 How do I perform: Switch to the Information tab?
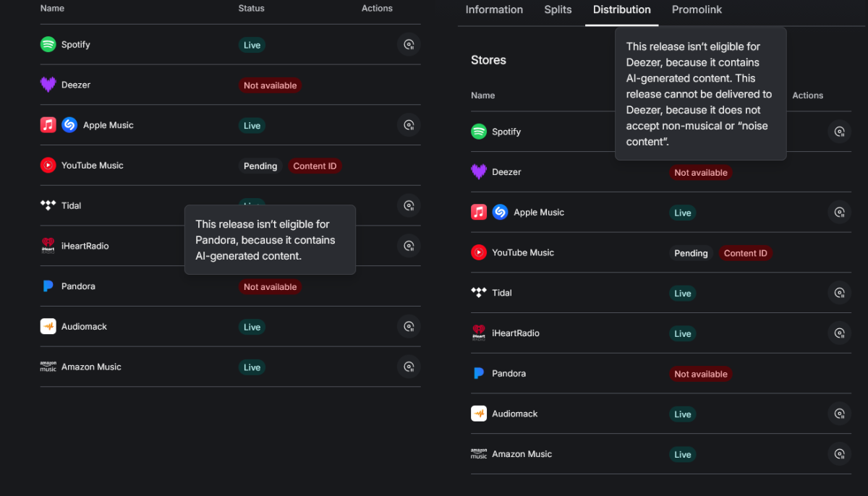click(494, 10)
